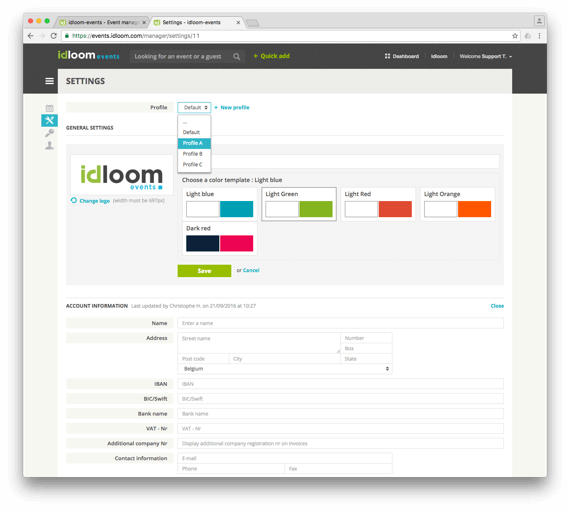Open the hamburger menu beside Settings
This screenshot has width=570, height=510.
pos(49,81)
